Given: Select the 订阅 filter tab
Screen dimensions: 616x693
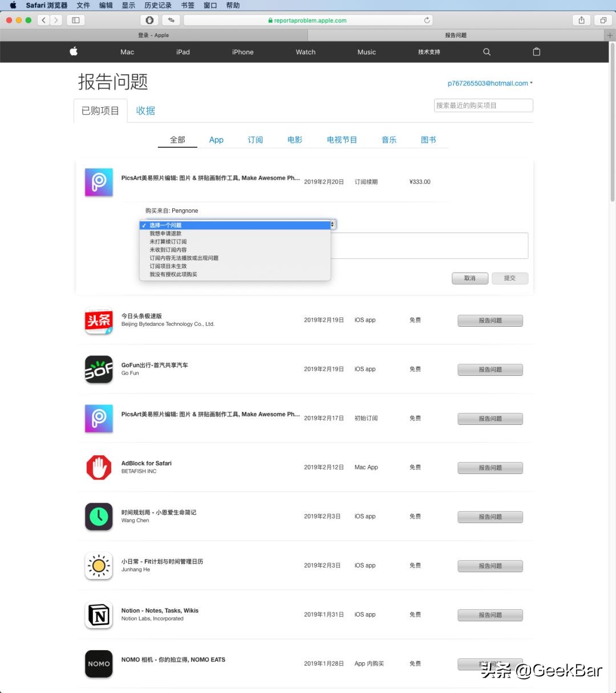Looking at the screenshot, I should 255,139.
